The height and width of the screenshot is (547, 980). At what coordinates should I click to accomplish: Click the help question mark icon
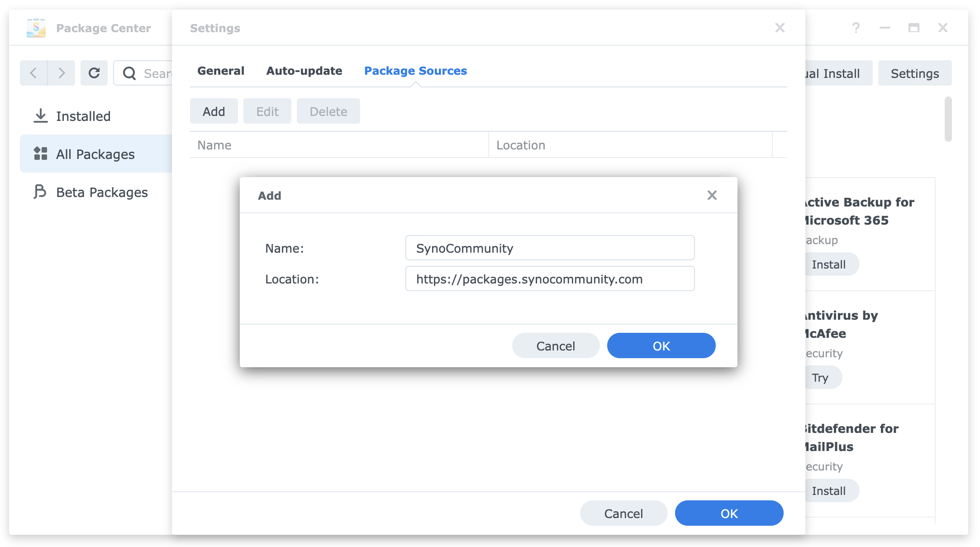tap(856, 28)
